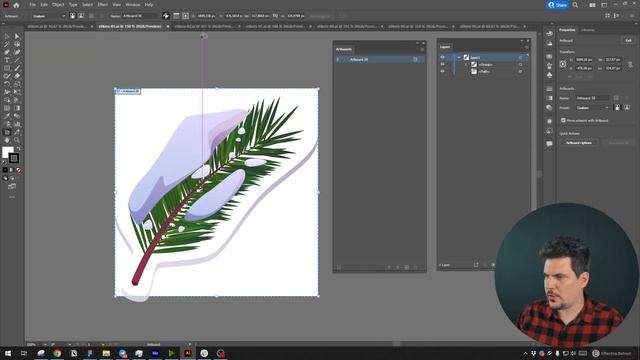Open Chrome from the Windows taskbar
The width and height of the screenshot is (640, 360).
pos(57,353)
